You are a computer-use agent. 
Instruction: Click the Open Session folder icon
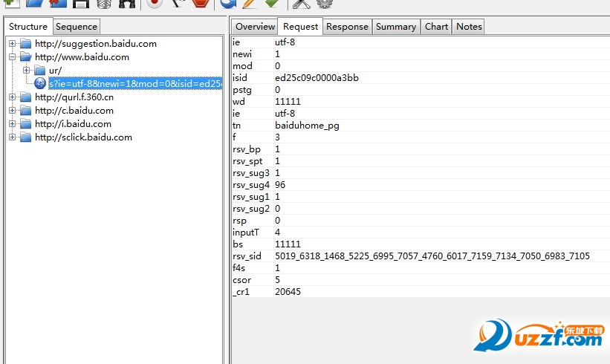tap(34, 3)
